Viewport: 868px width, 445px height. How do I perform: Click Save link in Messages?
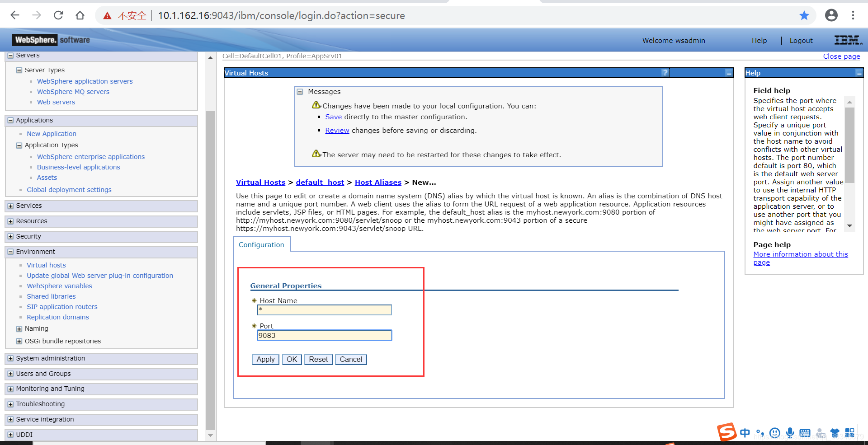(x=334, y=117)
